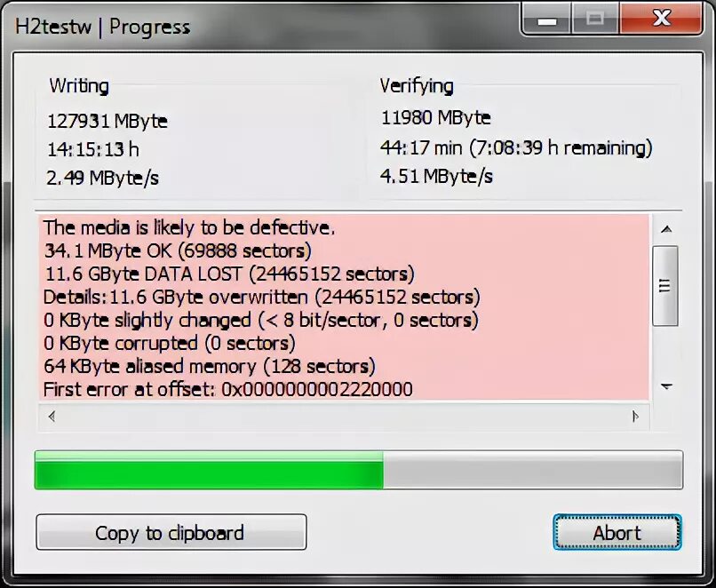Click the horizontal scrollbar track under the log
This screenshot has height=588, width=716.
coord(344,417)
